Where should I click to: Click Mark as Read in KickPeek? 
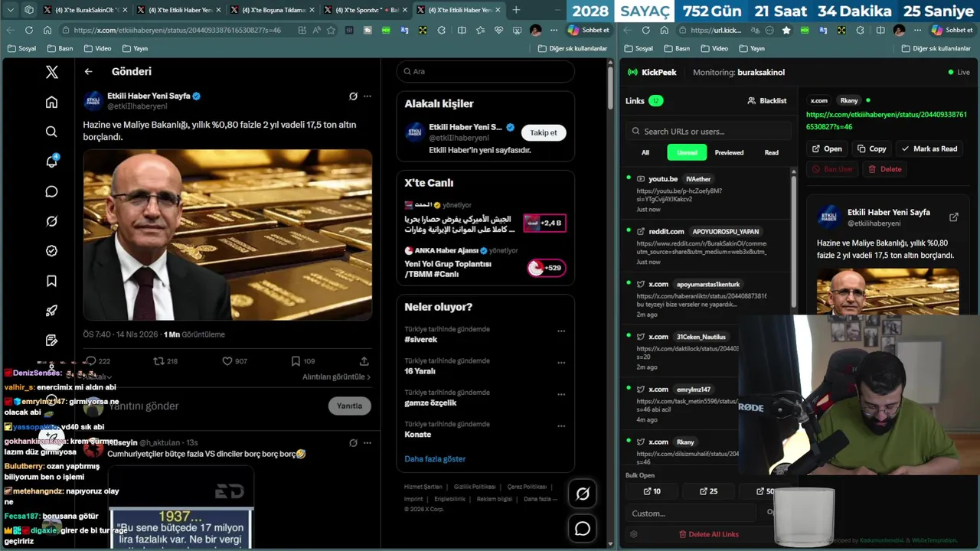point(929,148)
